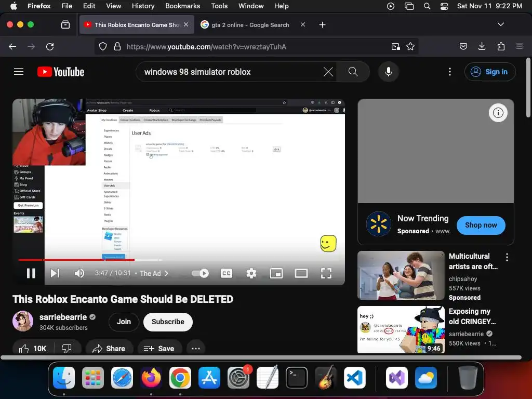
Task: Expand 'The Ad' chapter list
Action: click(154, 273)
